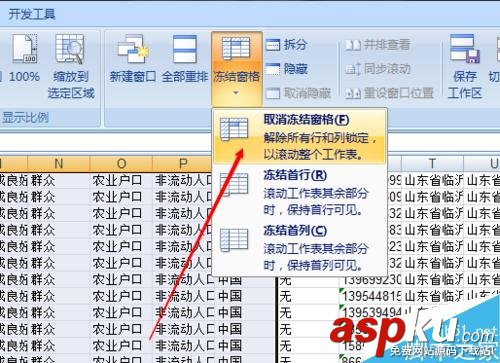
Task: Choose 冻结首行(R) from the menu
Action: point(299,192)
